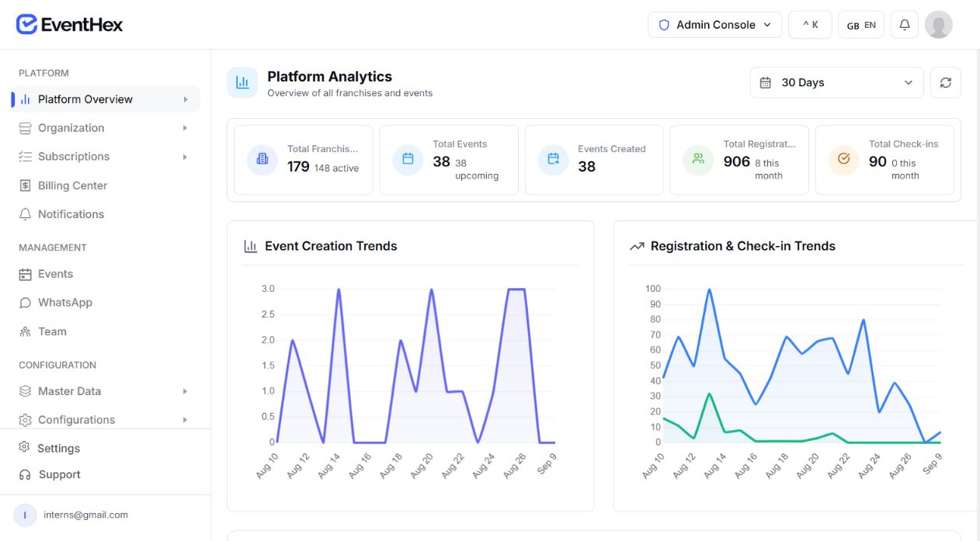
Task: Expand the Platform Overview submenu arrow
Action: 186,99
